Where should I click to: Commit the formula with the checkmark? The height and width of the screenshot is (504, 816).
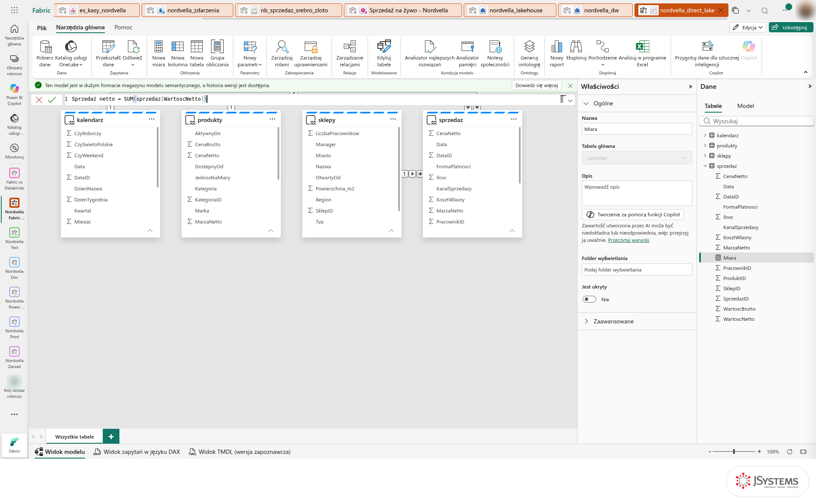52,99
